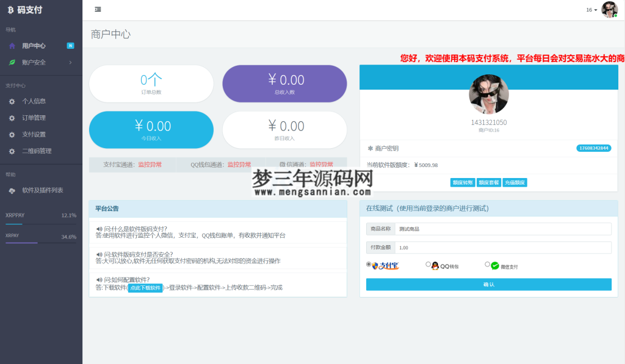Click the speaker icon before 问:如何配置软件?

[99, 280]
